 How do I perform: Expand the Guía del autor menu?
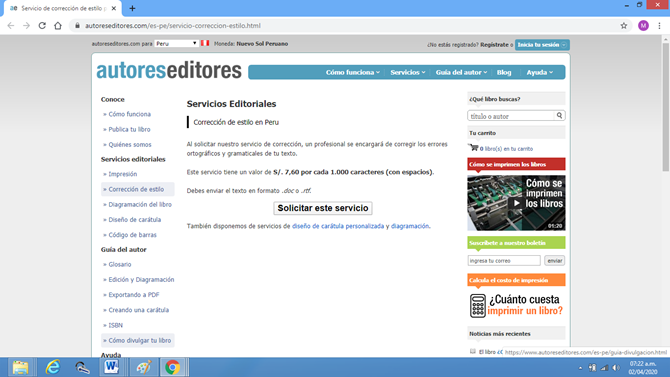461,72
